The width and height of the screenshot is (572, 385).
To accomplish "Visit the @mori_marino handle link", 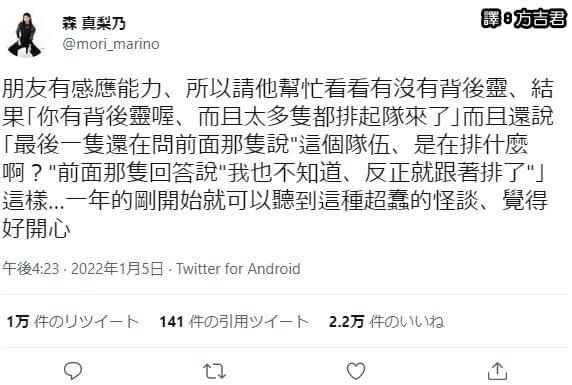I will pyautogui.click(x=111, y=44).
